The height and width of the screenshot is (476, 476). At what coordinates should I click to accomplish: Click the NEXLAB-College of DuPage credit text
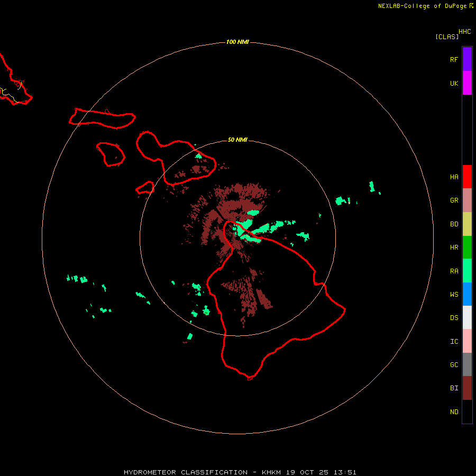tap(422, 6)
